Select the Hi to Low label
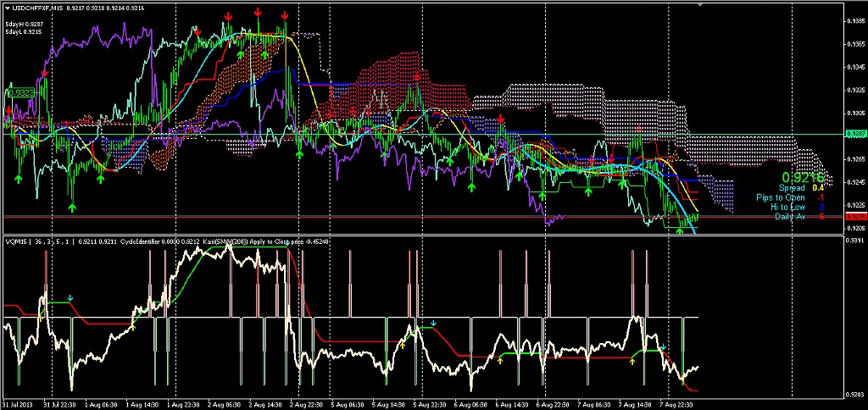 click(787, 207)
